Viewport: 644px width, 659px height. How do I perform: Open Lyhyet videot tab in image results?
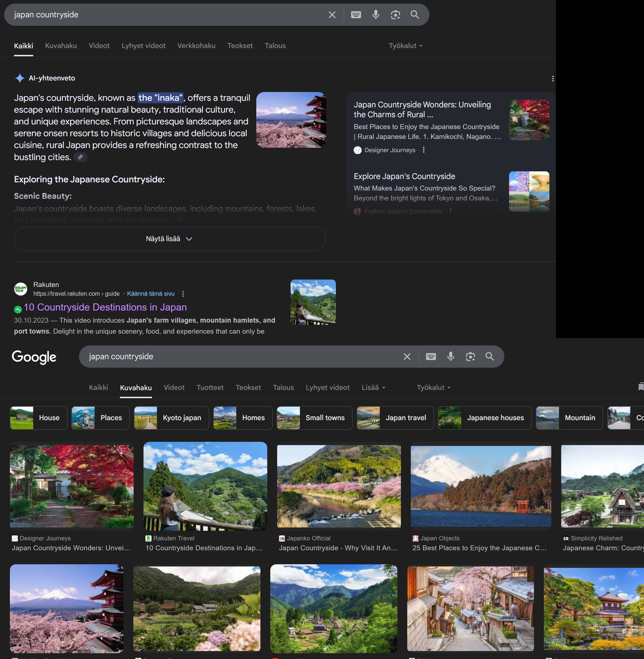click(x=327, y=387)
